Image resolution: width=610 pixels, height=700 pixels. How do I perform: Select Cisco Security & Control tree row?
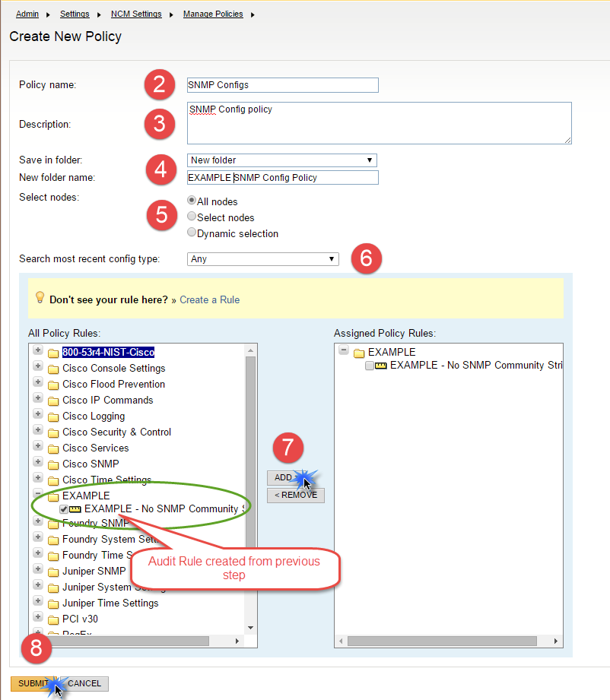[x=116, y=432]
